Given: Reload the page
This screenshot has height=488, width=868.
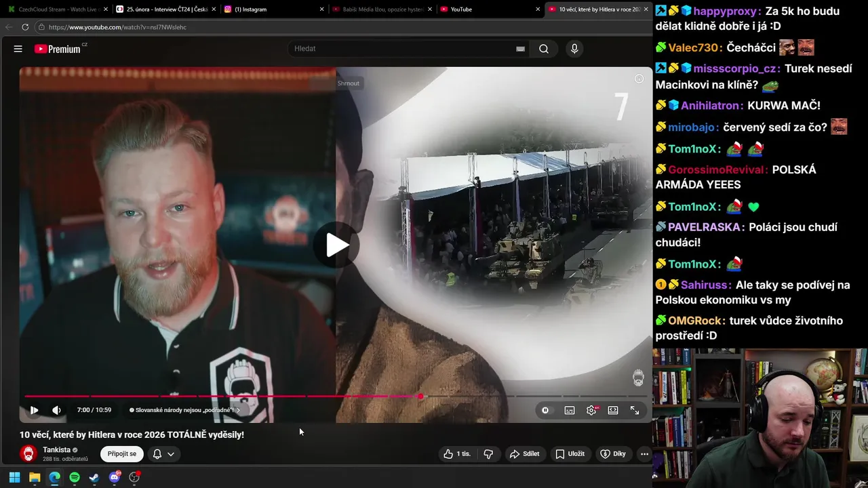Looking at the screenshot, I should point(25,27).
